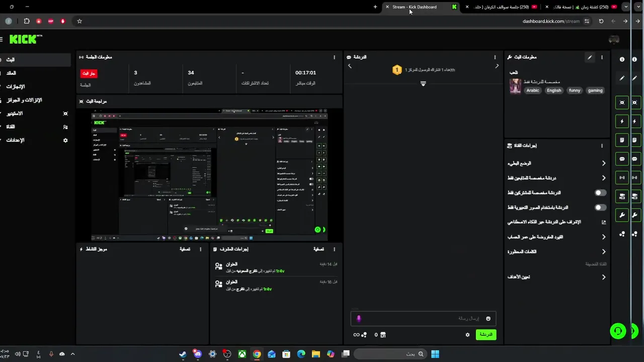This screenshot has width=644, height=362.
Task: Click the shop icon below the message box
Action: 383,335
